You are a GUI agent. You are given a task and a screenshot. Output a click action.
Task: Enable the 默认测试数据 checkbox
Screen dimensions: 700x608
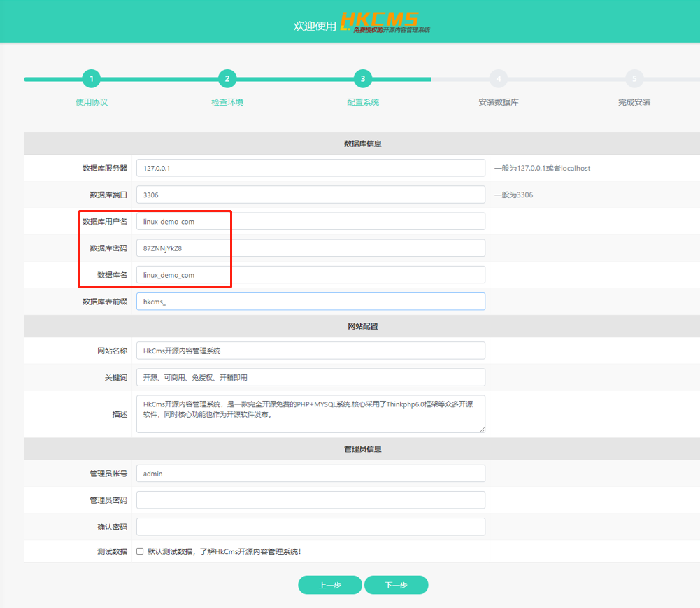coord(140,551)
